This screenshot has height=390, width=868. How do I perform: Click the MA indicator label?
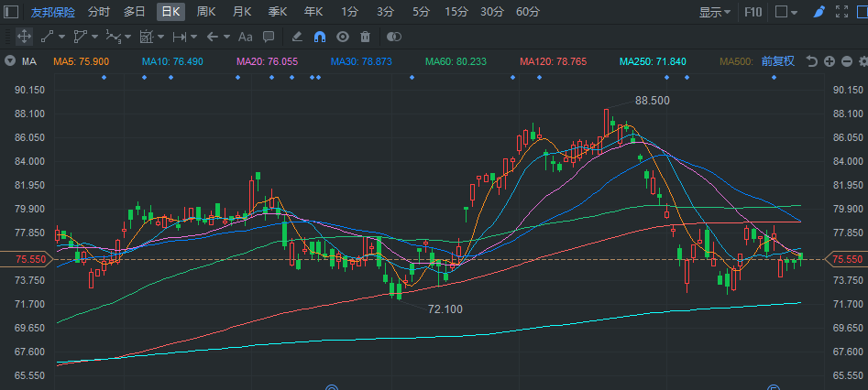click(29, 61)
